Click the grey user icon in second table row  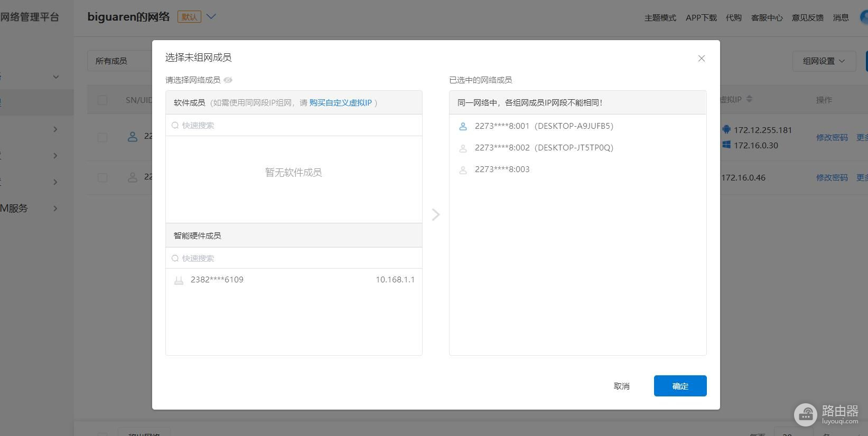coord(133,177)
